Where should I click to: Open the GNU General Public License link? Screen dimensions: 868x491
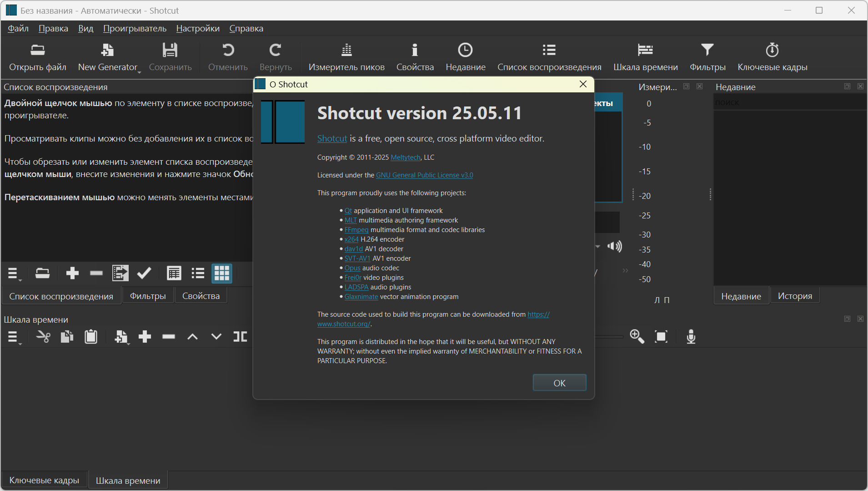pos(424,175)
